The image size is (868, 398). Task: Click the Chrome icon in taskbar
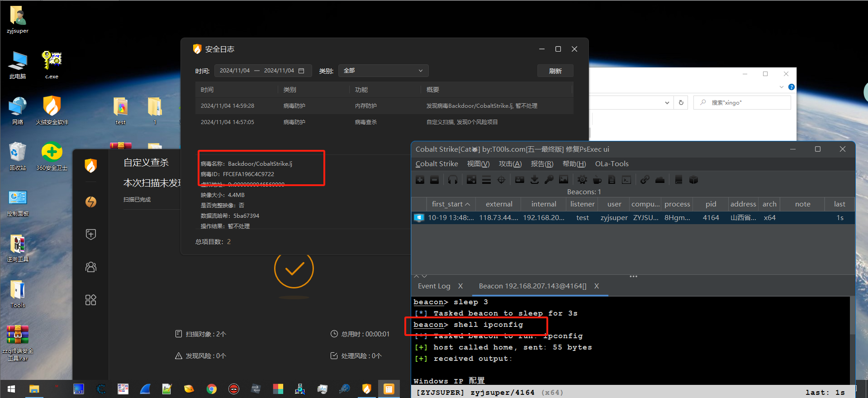[x=211, y=389]
